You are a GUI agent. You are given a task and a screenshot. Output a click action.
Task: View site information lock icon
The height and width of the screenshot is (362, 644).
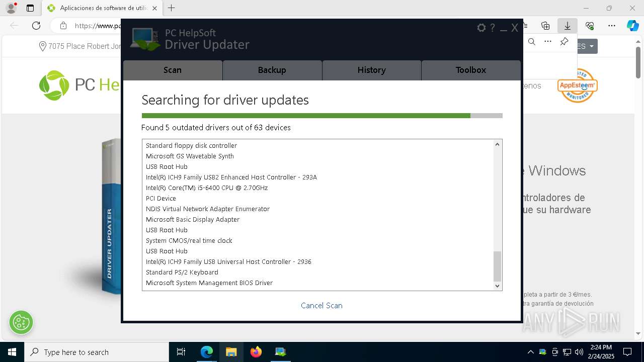pos(63,26)
